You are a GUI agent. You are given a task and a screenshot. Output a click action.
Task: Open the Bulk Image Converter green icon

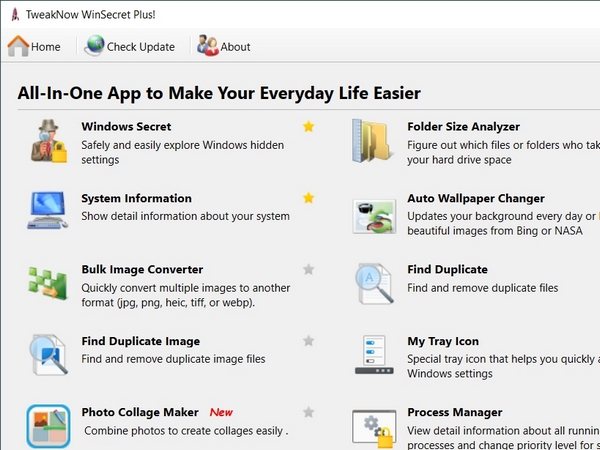coord(48,283)
